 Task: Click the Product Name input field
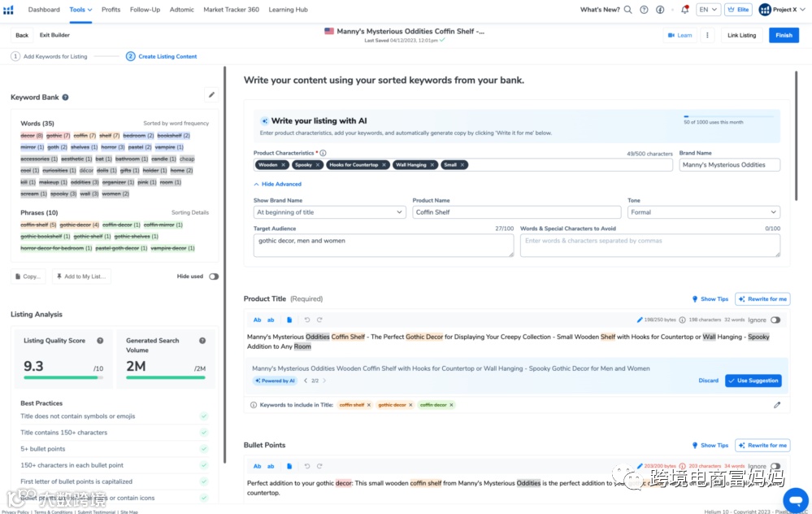(x=516, y=212)
